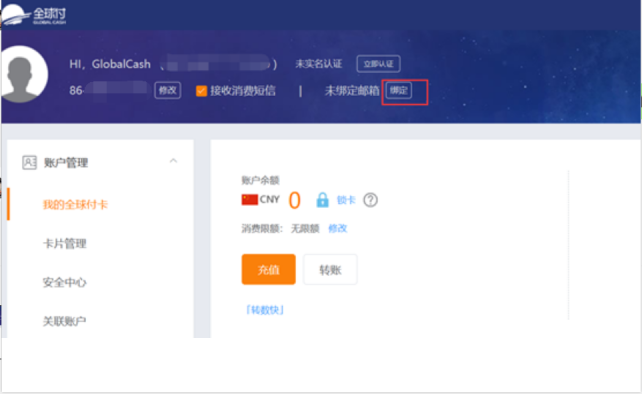Click 绑定 button to bind email
The image size is (642, 394).
398,90
